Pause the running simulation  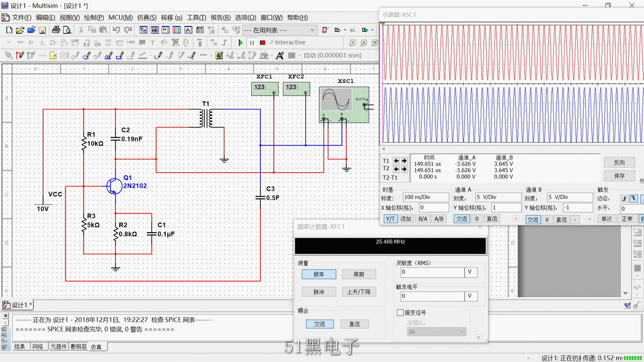[x=252, y=42]
